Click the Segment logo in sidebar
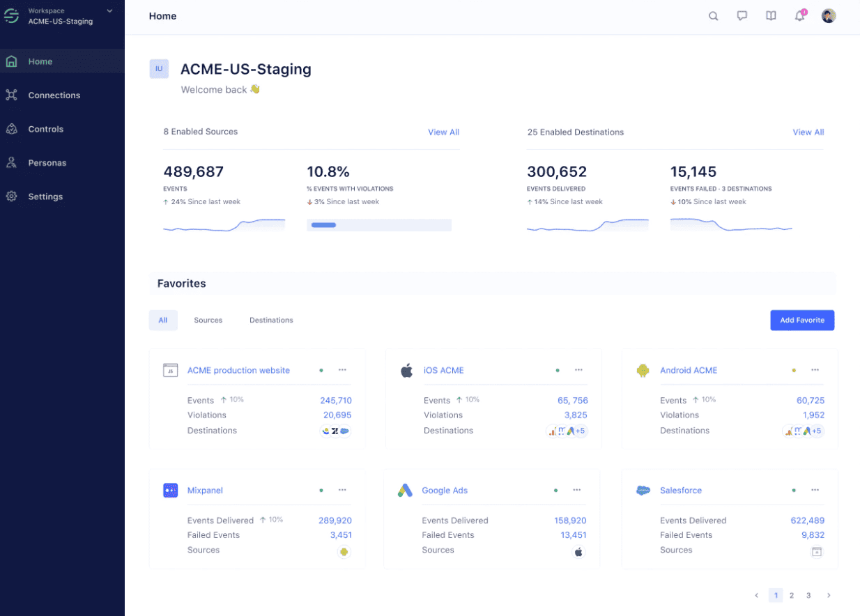Viewport: 860px width, 616px height. click(11, 16)
